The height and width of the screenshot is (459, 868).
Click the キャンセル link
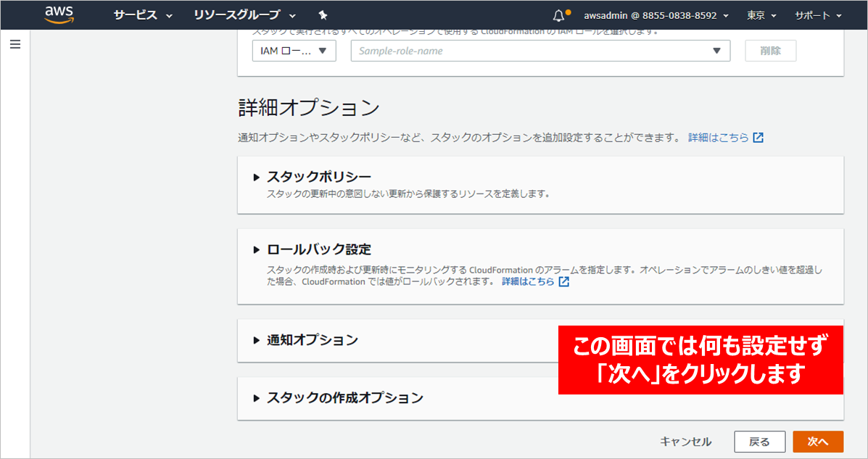(685, 442)
